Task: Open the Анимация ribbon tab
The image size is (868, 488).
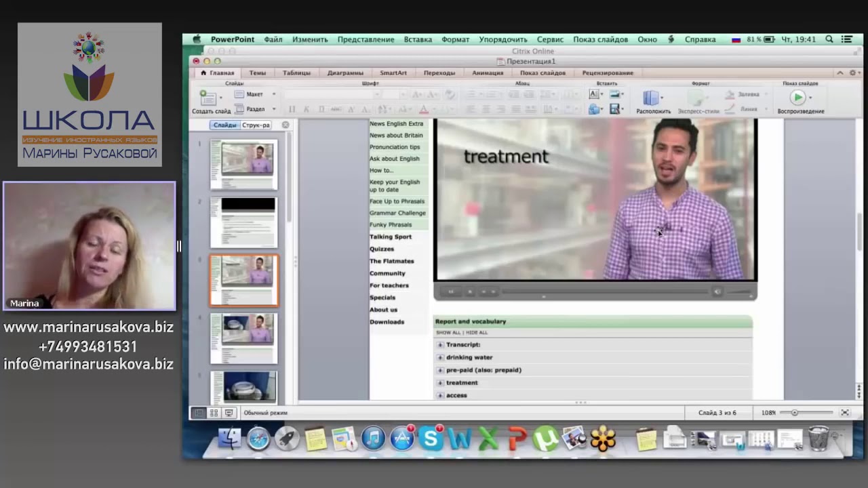Action: point(488,73)
